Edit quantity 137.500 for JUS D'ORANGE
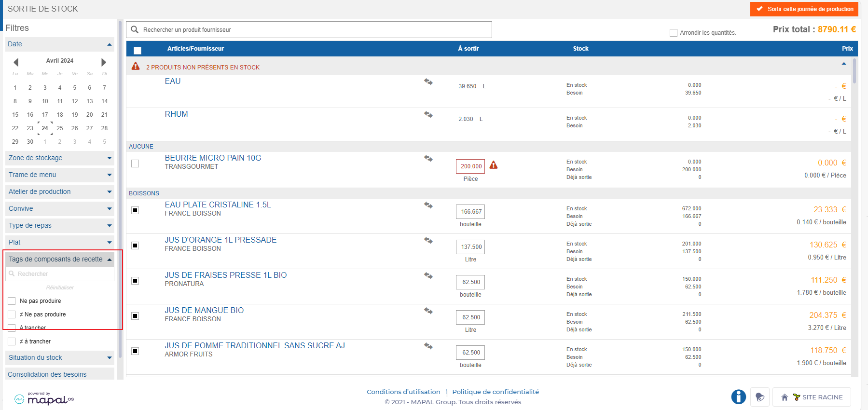Screen dimensions: 868x410 [x=470, y=247]
